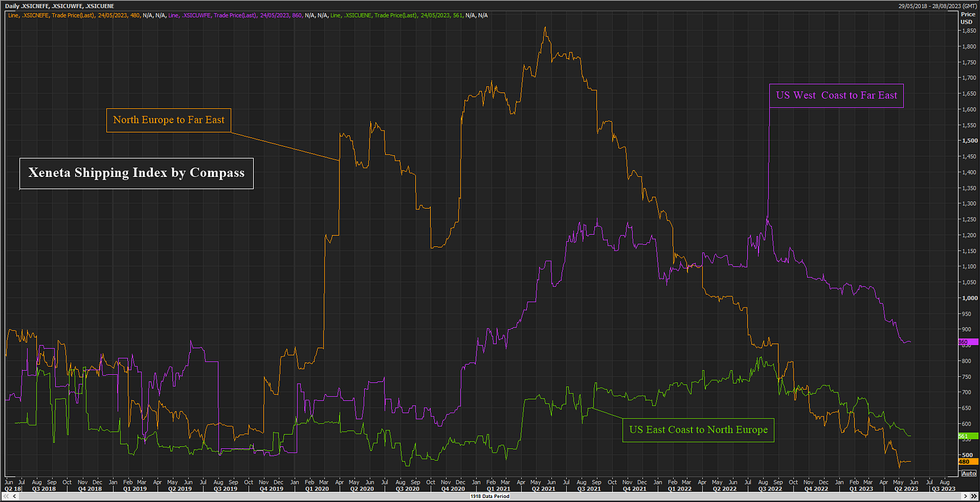Click the 'Xeneta Shipping Index by Compass' title box
This screenshot has width=980, height=502.
point(137,173)
